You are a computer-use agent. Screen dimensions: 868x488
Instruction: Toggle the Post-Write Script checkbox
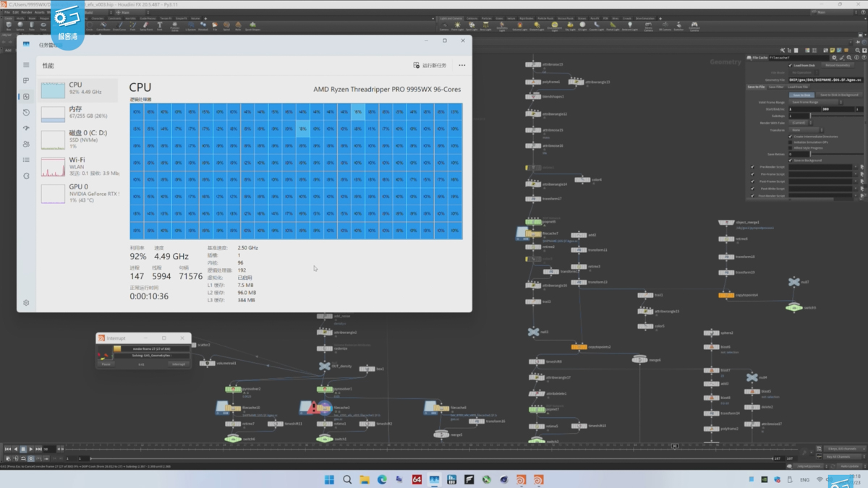pyautogui.click(x=753, y=189)
